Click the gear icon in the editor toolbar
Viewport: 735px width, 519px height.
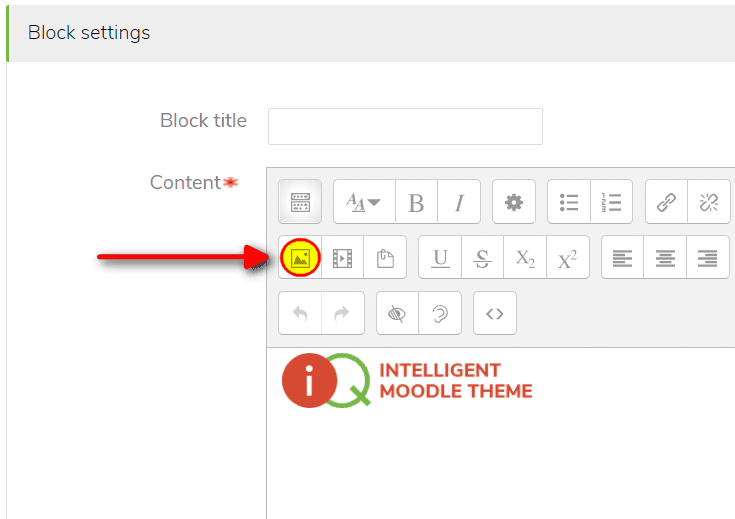click(x=514, y=202)
